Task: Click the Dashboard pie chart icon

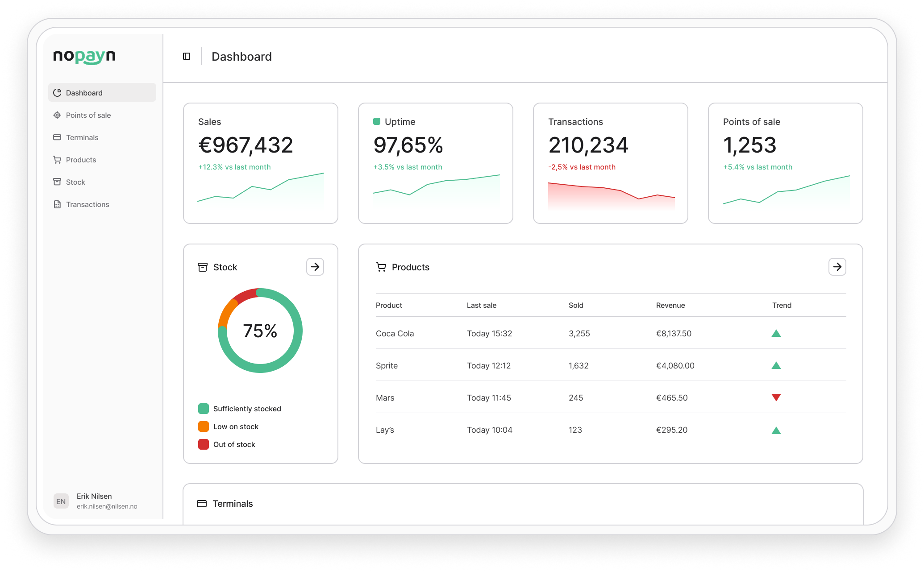Action: [x=57, y=93]
